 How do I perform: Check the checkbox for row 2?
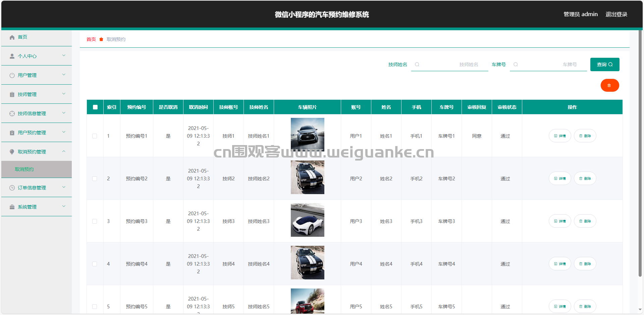click(95, 179)
